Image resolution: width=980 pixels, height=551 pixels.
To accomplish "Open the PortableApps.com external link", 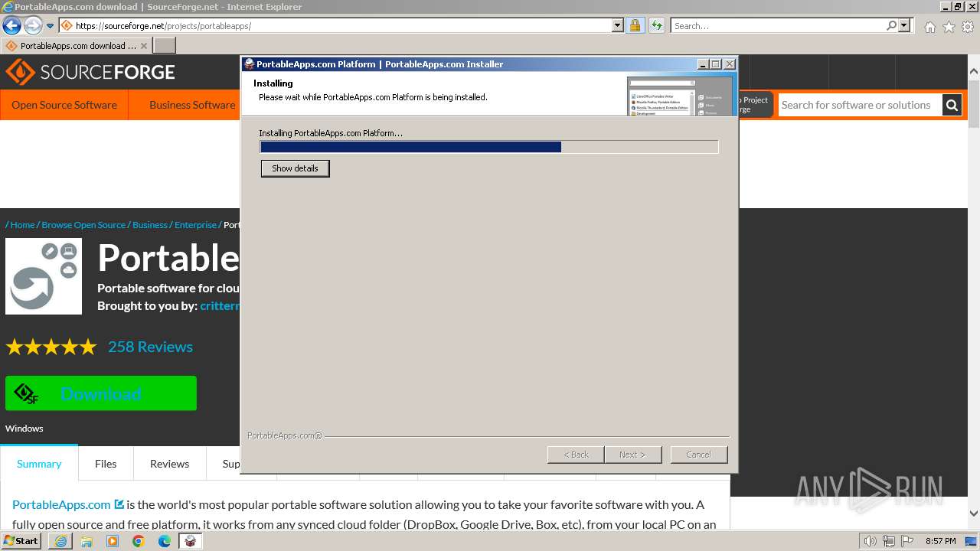I will click(67, 504).
